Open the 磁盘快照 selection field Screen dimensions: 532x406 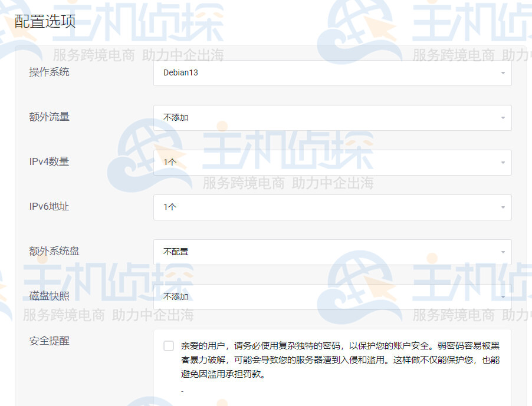(332, 297)
